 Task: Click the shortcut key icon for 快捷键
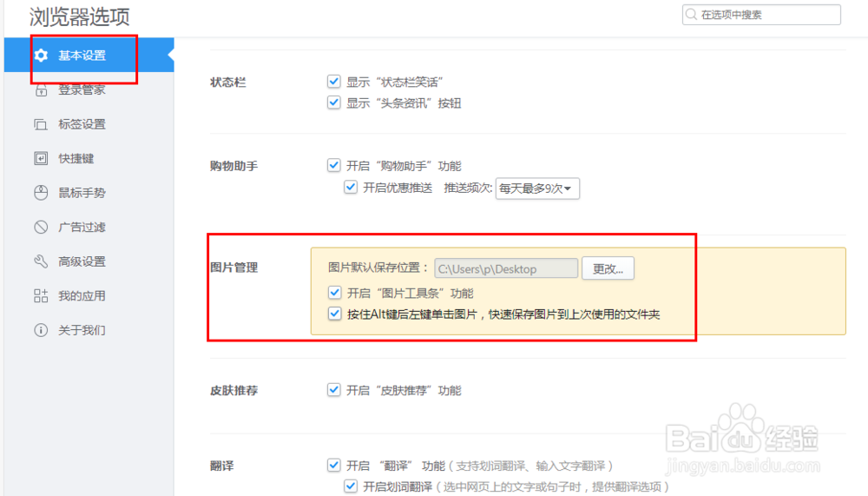pos(41,158)
